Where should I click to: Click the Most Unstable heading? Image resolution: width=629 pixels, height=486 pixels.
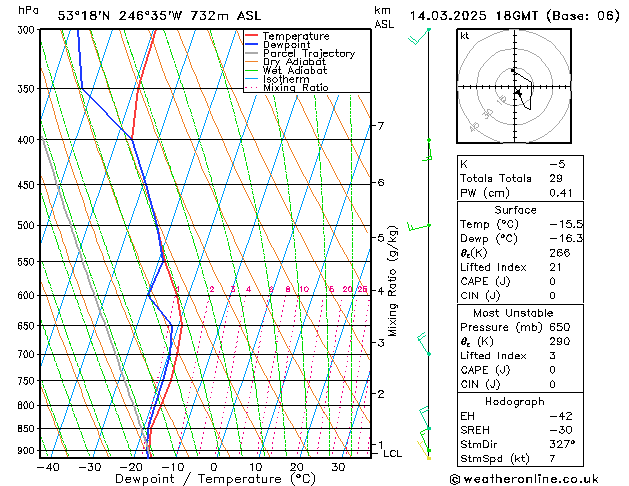click(513, 313)
